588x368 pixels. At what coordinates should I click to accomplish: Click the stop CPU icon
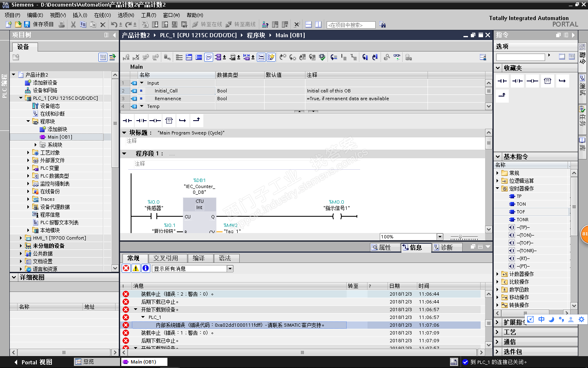(x=285, y=25)
